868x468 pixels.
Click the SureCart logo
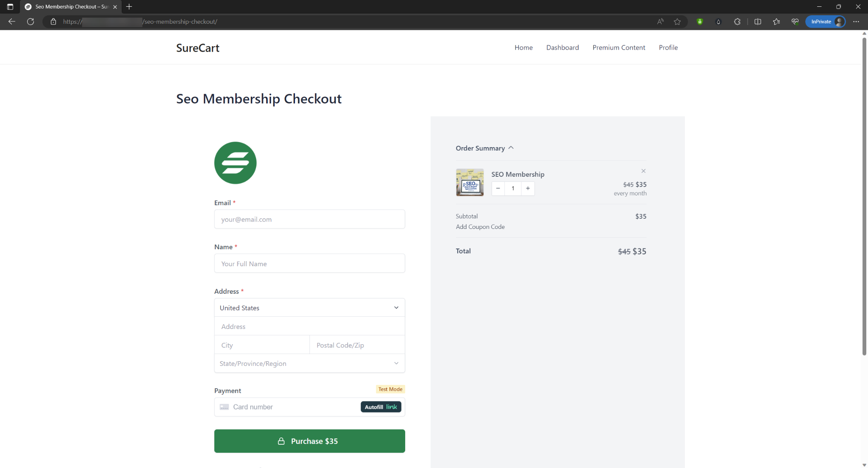coord(197,47)
